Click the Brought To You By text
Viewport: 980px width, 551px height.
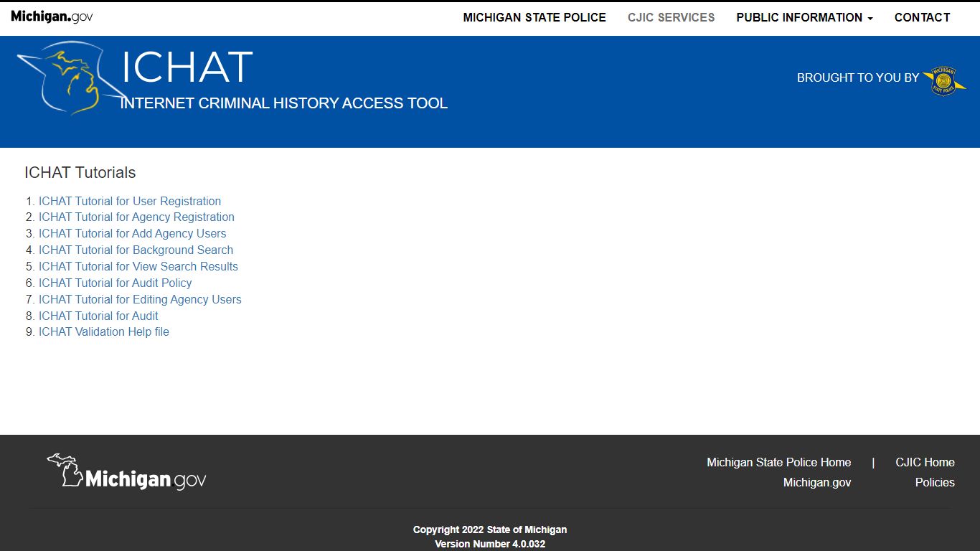point(858,77)
